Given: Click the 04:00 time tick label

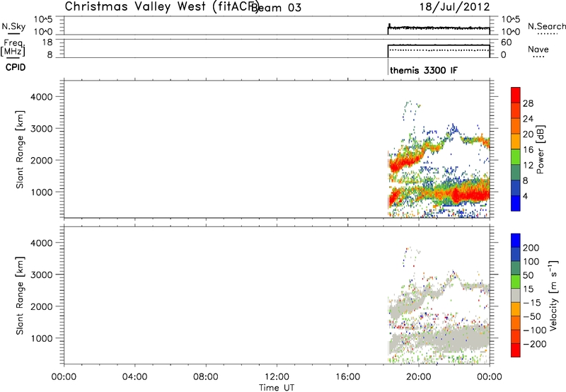Looking at the screenshot, I should [x=134, y=377].
